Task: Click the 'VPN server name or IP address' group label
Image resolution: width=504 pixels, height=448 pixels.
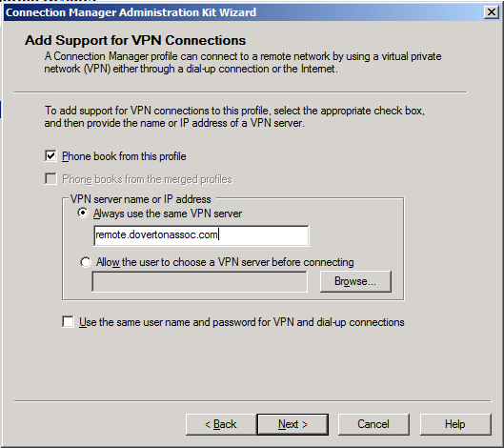Action: [141, 199]
